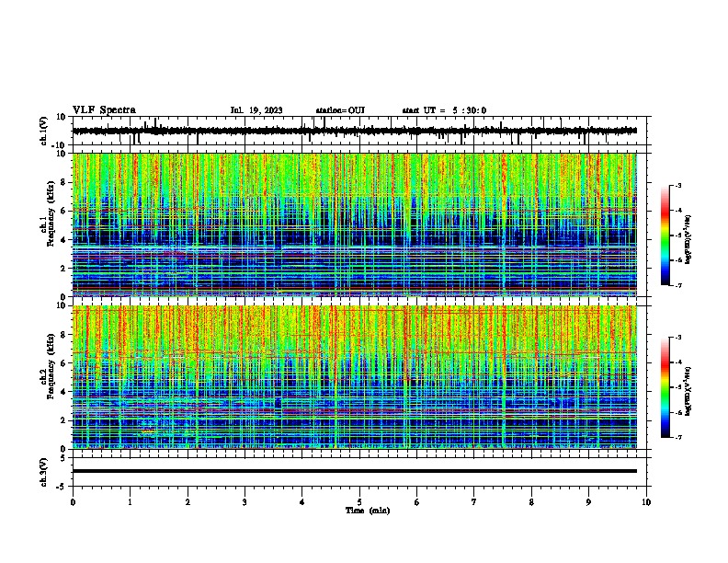The height and width of the screenshot is (563, 728).
Task: Click the "4" tick on the time axis
Action: 302,502
